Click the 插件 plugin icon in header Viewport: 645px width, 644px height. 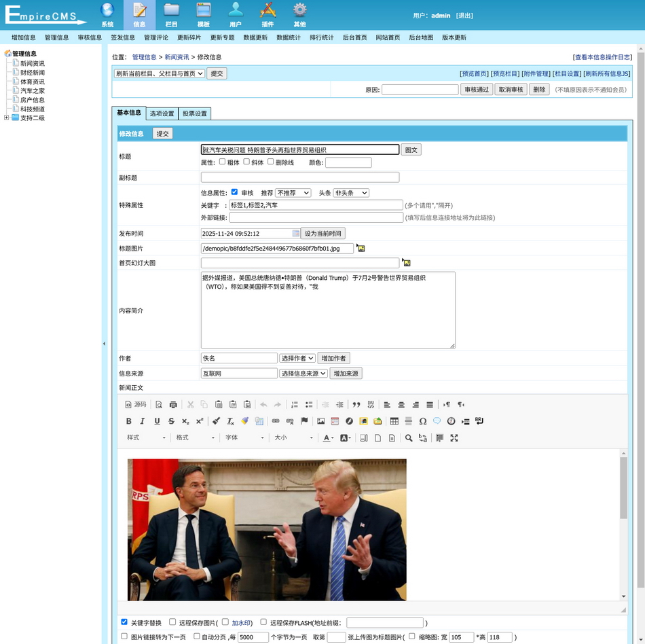pyautogui.click(x=268, y=14)
